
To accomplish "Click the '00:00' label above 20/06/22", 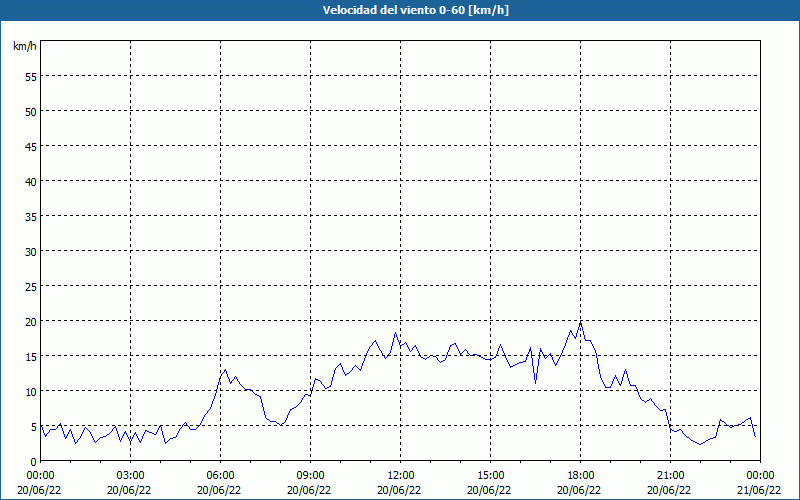I will [41, 476].
